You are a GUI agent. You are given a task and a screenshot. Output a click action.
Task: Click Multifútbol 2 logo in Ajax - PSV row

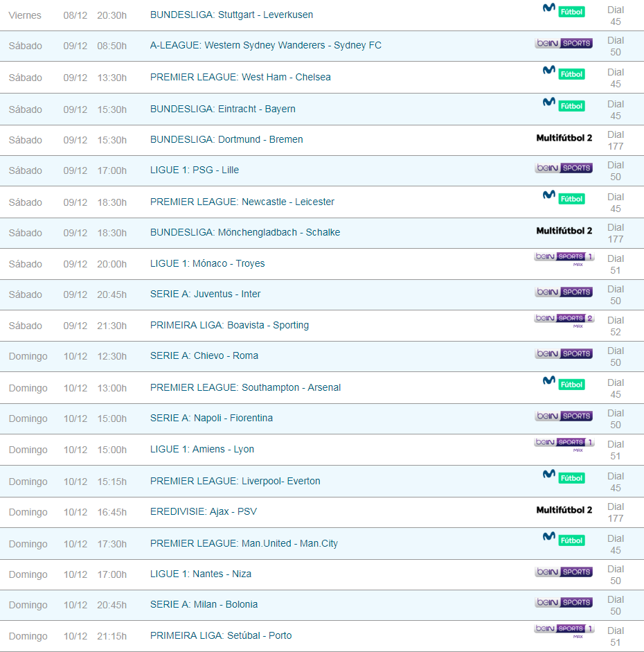(564, 510)
